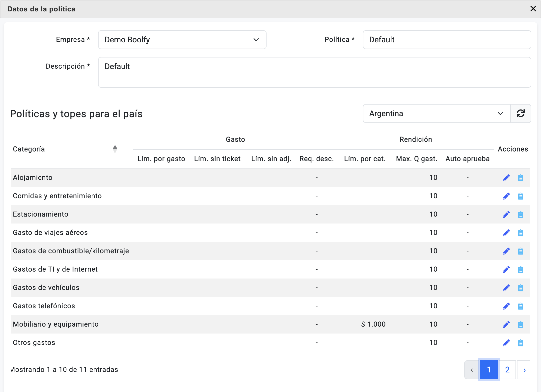This screenshot has height=392, width=541.
Task: Open the clipboard icon for Gasto de viajes aéreos
Action: click(520, 233)
